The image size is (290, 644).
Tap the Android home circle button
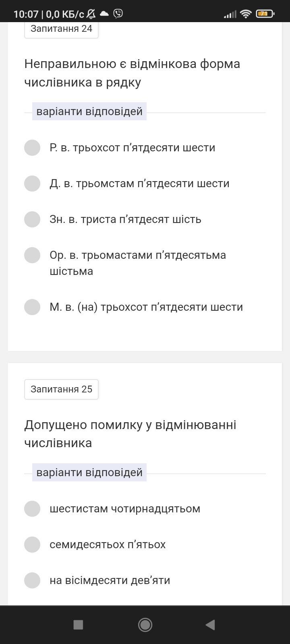click(145, 625)
